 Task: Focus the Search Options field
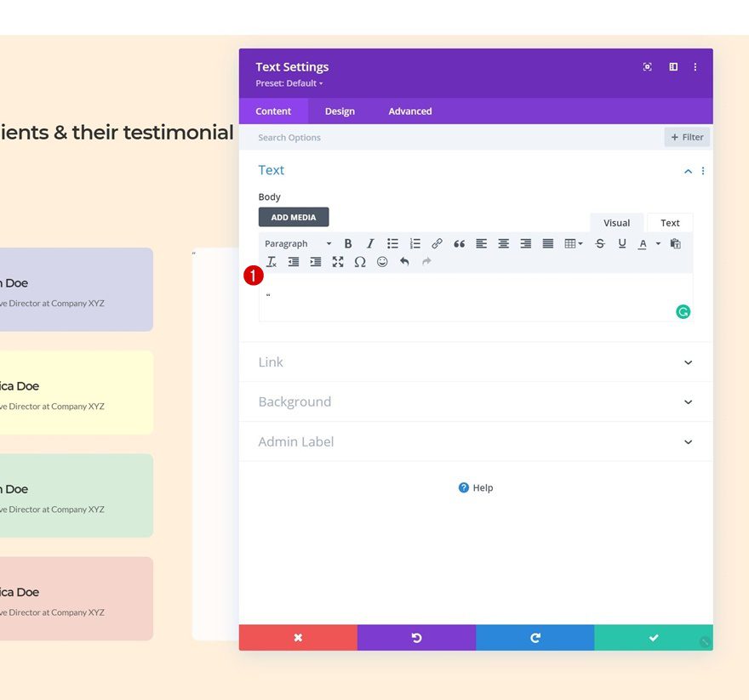pyautogui.click(x=459, y=138)
